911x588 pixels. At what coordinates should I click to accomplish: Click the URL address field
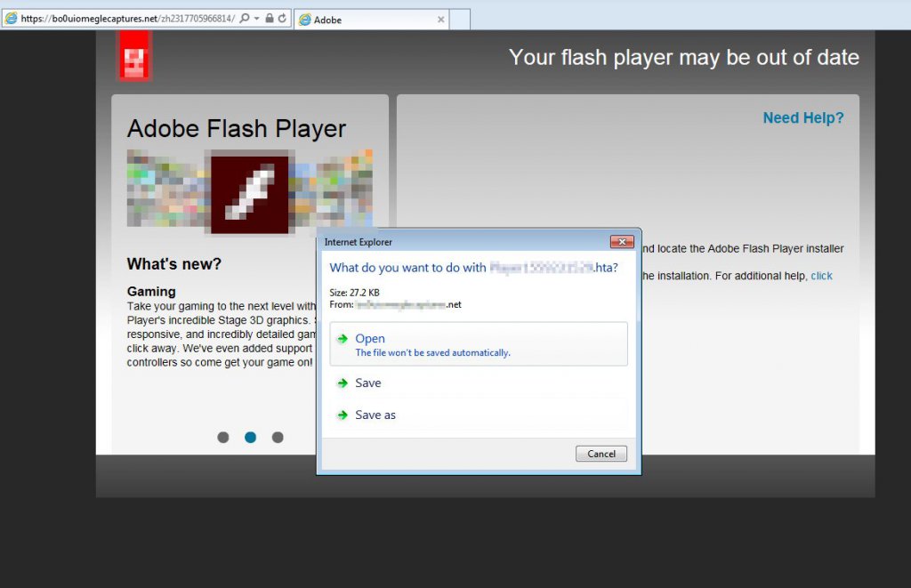coord(128,19)
